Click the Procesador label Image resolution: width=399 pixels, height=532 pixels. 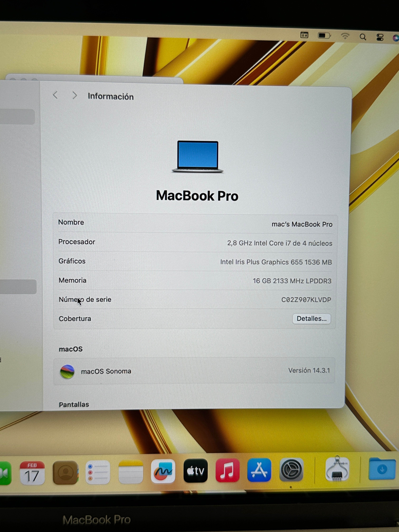pyautogui.click(x=77, y=242)
